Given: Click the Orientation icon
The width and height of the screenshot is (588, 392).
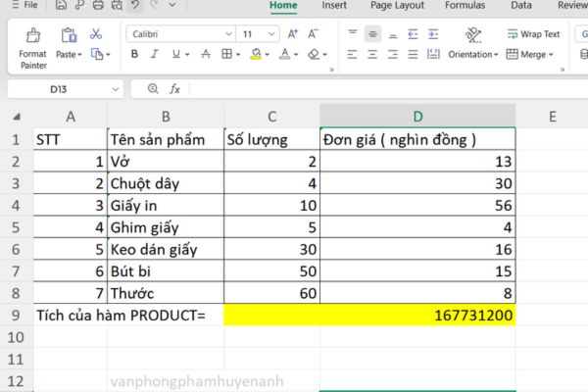Looking at the screenshot, I should tap(473, 35).
